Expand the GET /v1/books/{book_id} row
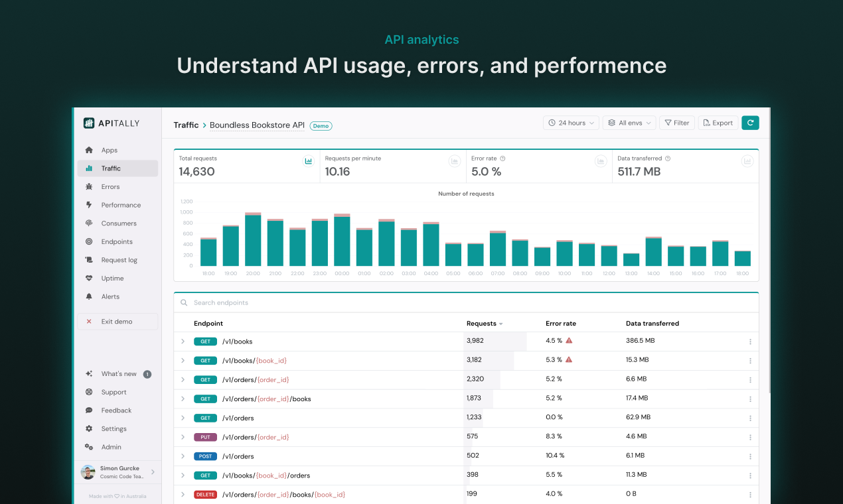This screenshot has height=504, width=843. click(x=183, y=361)
